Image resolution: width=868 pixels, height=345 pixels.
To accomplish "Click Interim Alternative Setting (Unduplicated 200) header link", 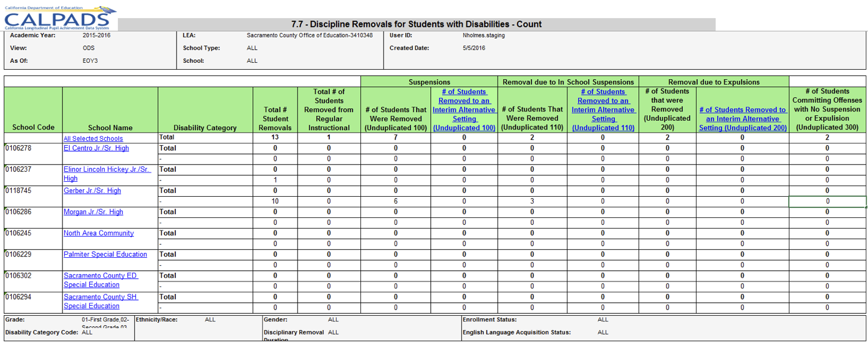I will tap(742, 118).
